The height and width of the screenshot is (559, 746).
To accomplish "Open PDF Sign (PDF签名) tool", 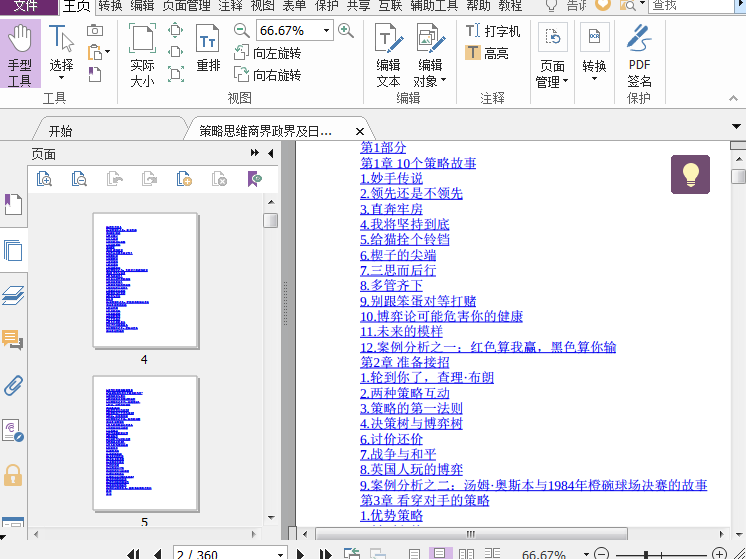I will point(639,55).
